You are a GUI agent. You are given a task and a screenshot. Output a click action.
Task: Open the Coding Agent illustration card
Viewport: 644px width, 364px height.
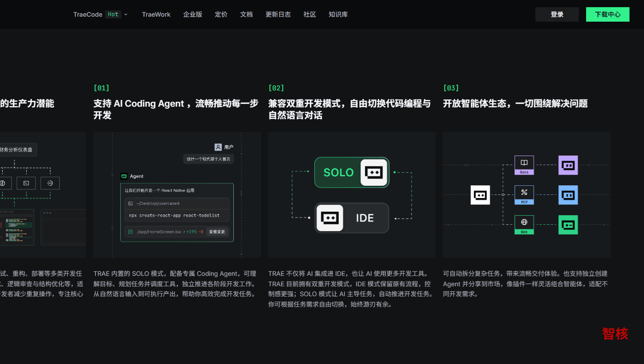pos(177,195)
